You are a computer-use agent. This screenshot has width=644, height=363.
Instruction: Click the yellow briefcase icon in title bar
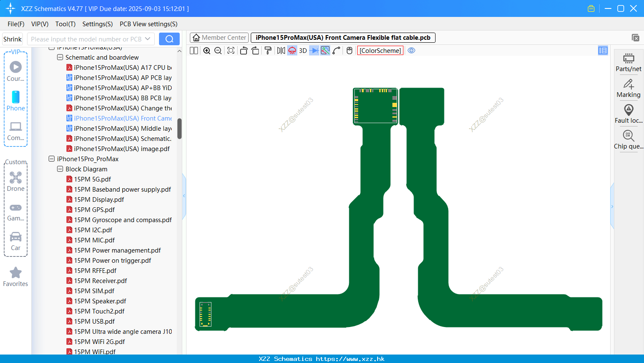[591, 8]
